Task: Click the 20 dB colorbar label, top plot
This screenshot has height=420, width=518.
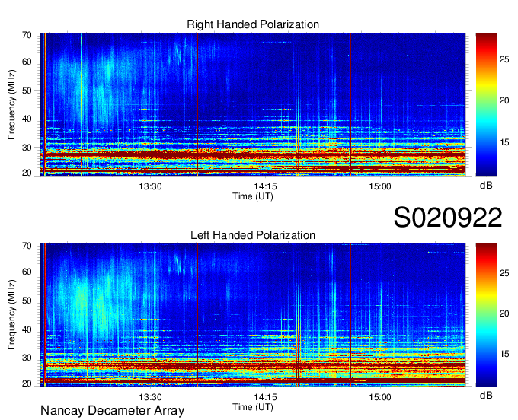Action: click(x=504, y=101)
